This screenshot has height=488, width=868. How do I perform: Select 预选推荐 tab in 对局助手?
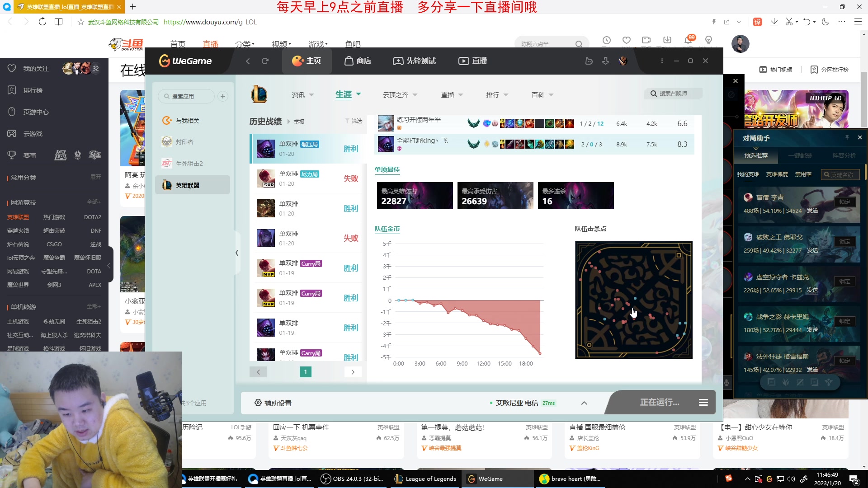[x=756, y=155]
